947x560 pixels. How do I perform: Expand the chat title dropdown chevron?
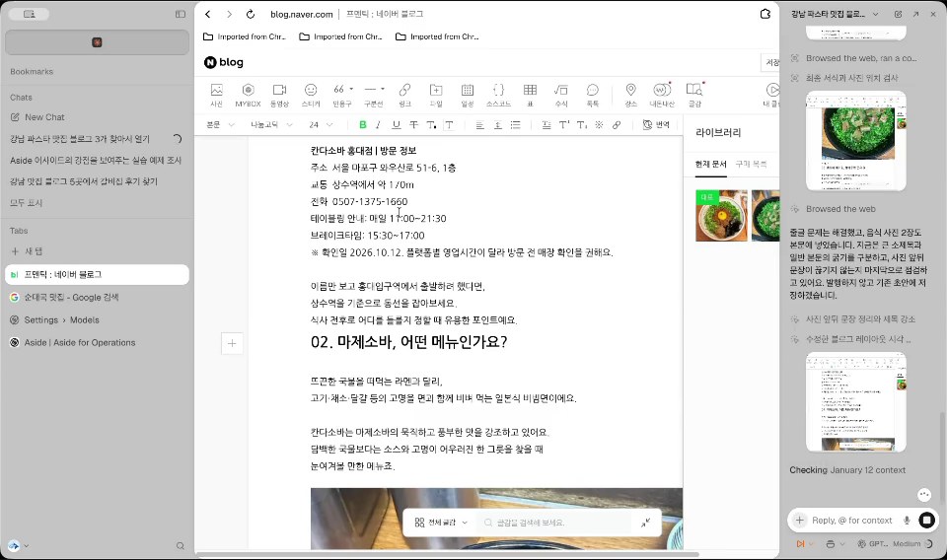click(875, 14)
